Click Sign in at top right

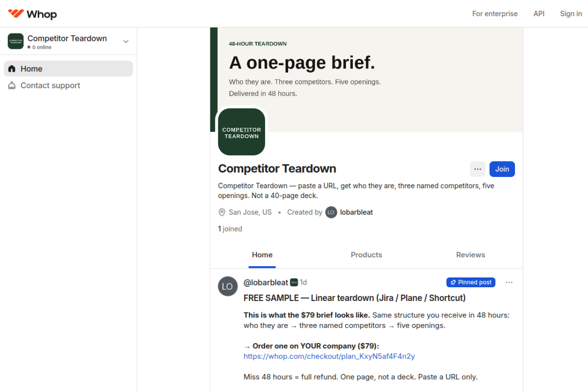coord(571,14)
